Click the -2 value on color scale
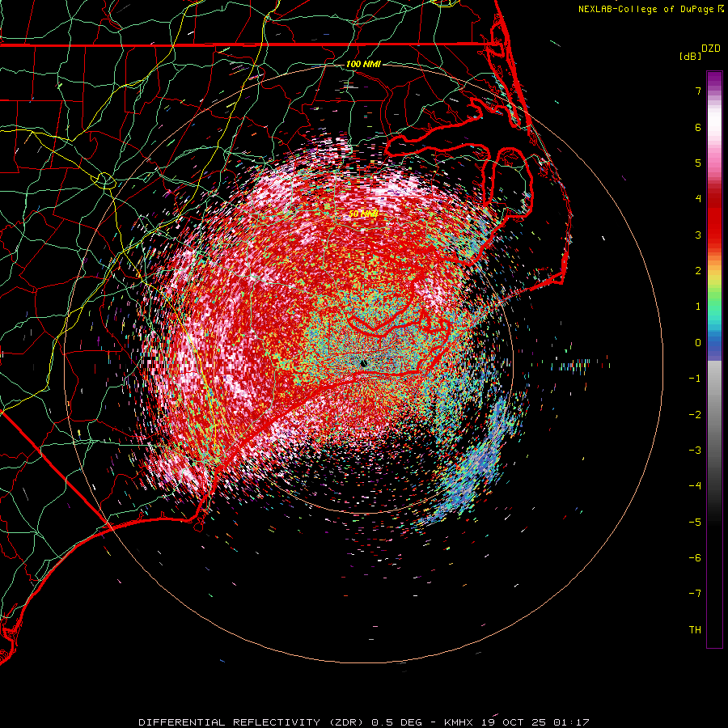Viewport: 728px width, 728px height. click(695, 415)
